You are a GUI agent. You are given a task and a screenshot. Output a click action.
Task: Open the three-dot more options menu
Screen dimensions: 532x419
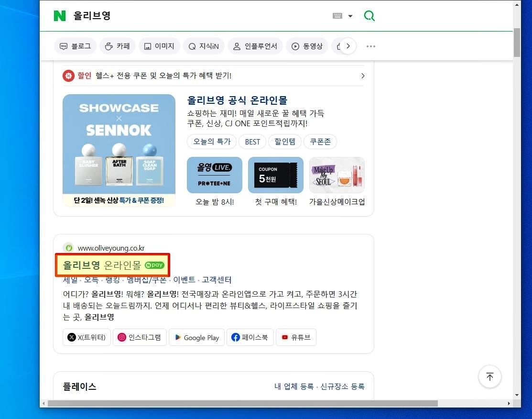pos(371,46)
